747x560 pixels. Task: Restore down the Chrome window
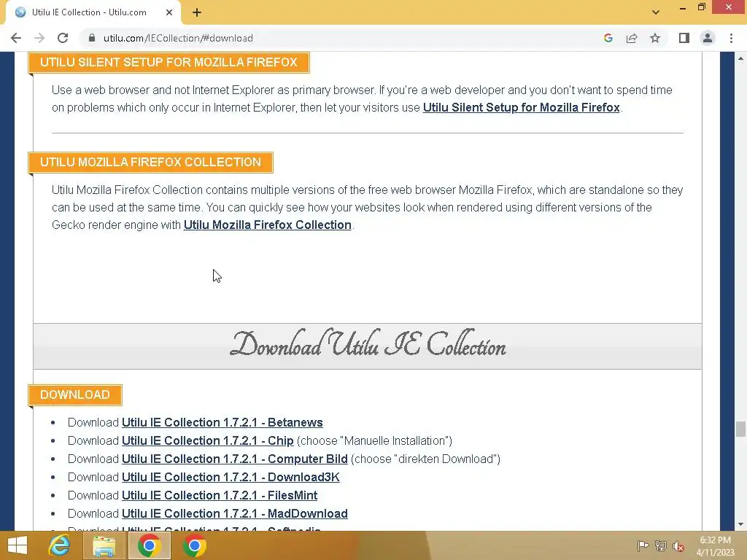701,7
